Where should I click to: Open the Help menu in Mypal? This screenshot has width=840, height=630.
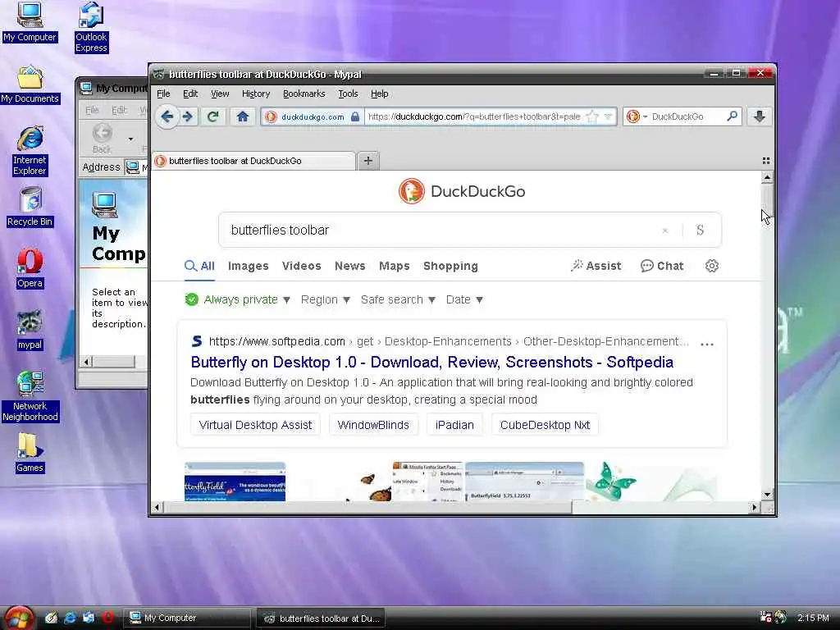tap(379, 94)
